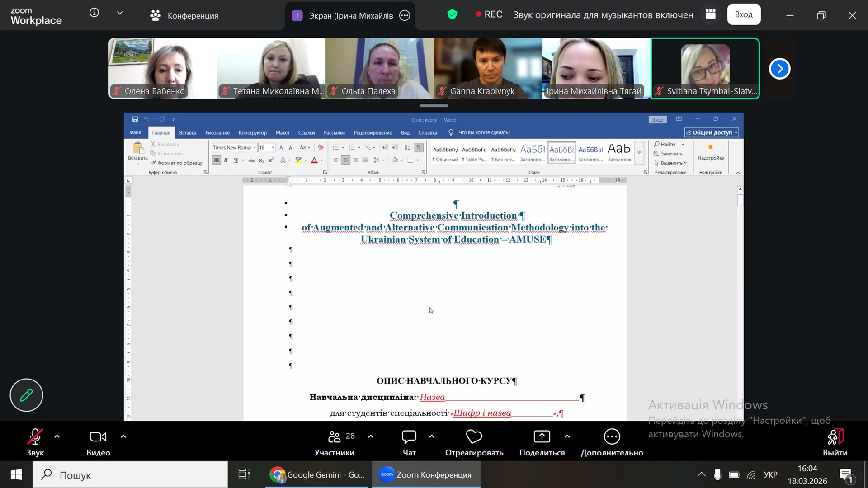Toggle camera using the Видео button
The height and width of the screenshot is (488, 868).
click(x=98, y=436)
